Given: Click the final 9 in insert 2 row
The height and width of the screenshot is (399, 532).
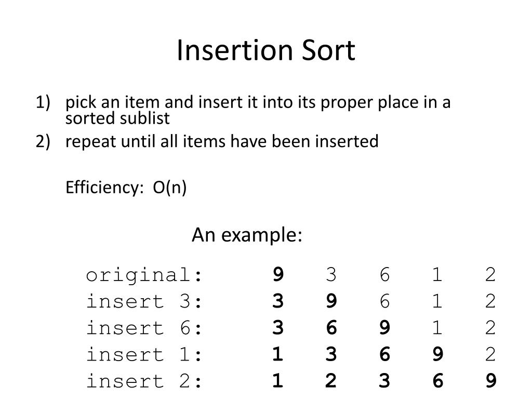Looking at the screenshot, I should (491, 381).
